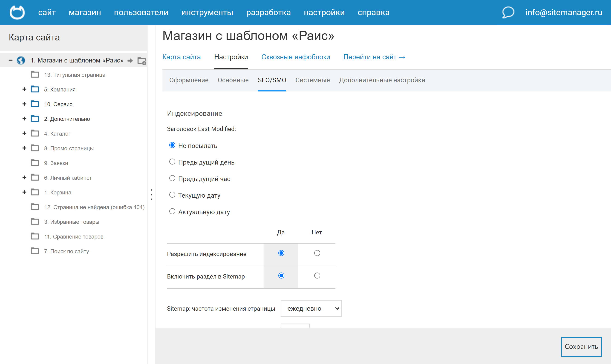This screenshot has height=364, width=611.
Task: Click the SiteManager logo in the header
Action: [x=17, y=12]
